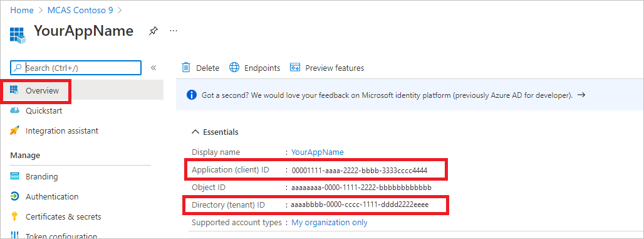Open MCAS Contoso 9 breadcrumb

tap(80, 10)
